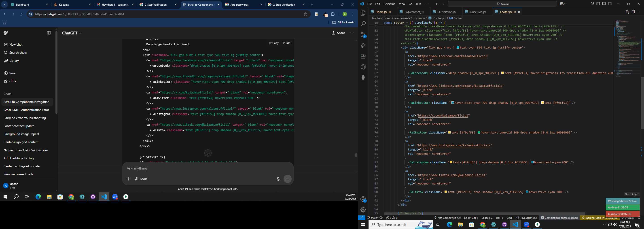644x229 pixels.
Task: Open Chrome tab search dropdown arrow
Action: point(4,4)
